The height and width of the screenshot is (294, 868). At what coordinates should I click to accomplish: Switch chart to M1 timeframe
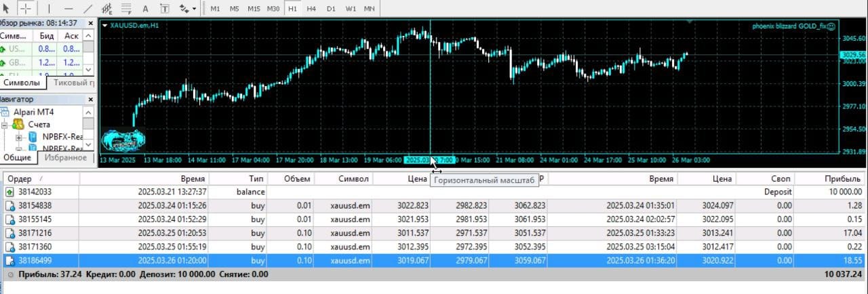click(215, 9)
